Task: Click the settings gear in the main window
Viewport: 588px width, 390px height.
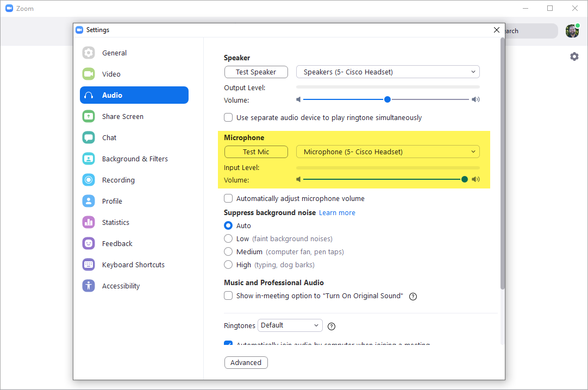Action: point(574,56)
